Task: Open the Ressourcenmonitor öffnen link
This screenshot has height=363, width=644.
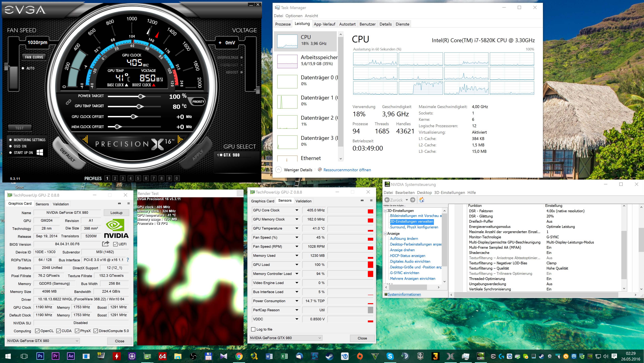Action: (x=347, y=170)
